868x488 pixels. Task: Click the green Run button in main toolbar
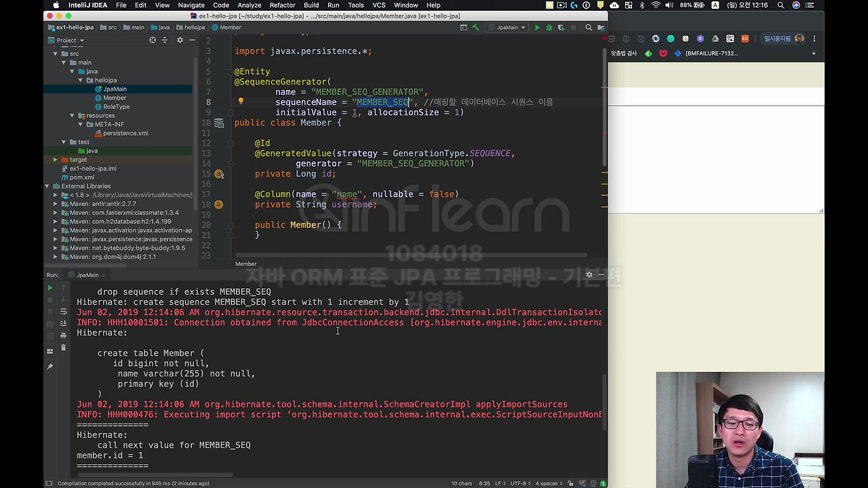tap(537, 28)
